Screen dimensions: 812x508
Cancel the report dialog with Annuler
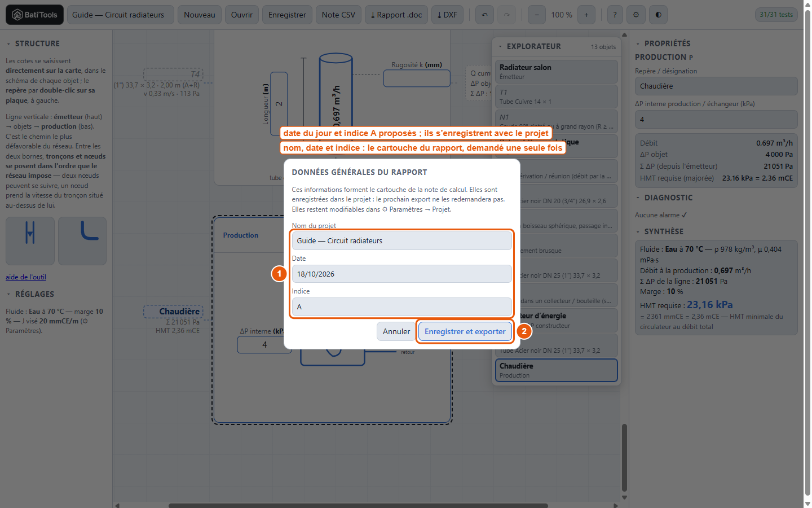(396, 331)
